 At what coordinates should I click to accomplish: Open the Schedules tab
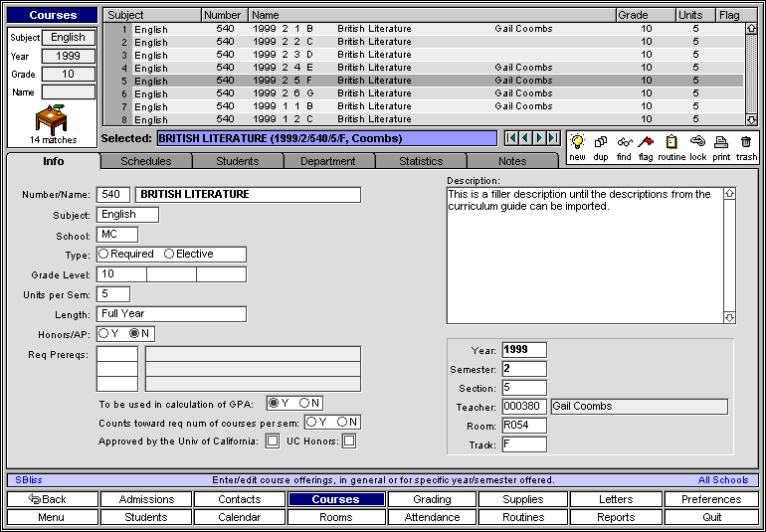tap(145, 161)
